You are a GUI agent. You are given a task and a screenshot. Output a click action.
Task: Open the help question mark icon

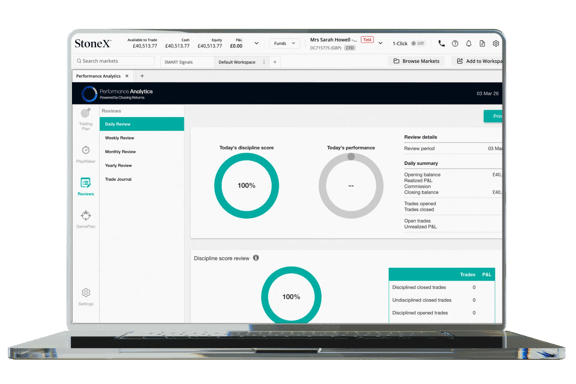[455, 43]
